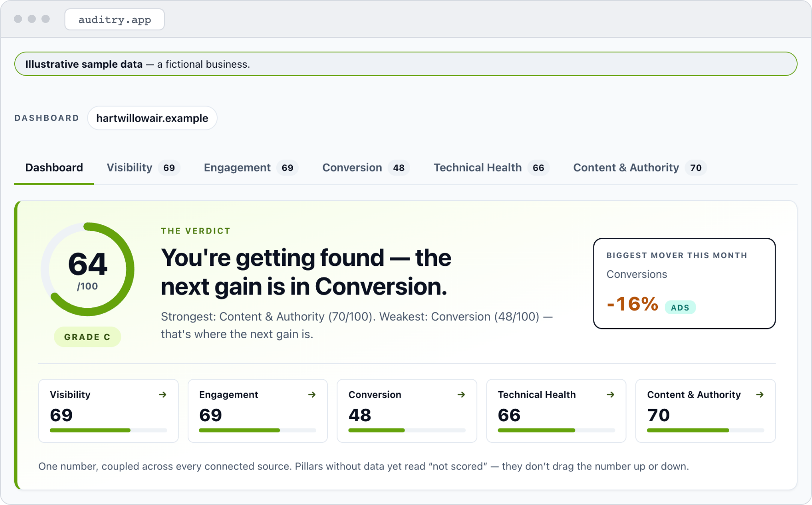The width and height of the screenshot is (812, 505).
Task: Click the arrow icon on the Visibility card
Action: 162,394
